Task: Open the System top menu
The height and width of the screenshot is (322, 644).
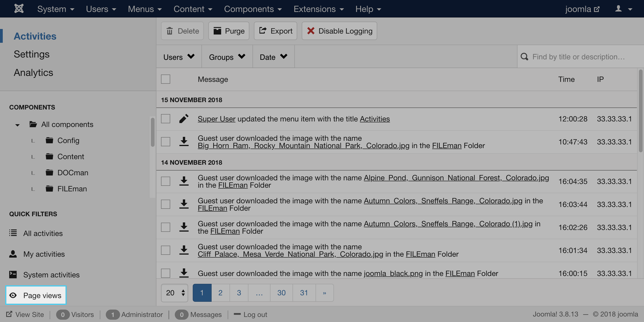Action: tap(56, 9)
